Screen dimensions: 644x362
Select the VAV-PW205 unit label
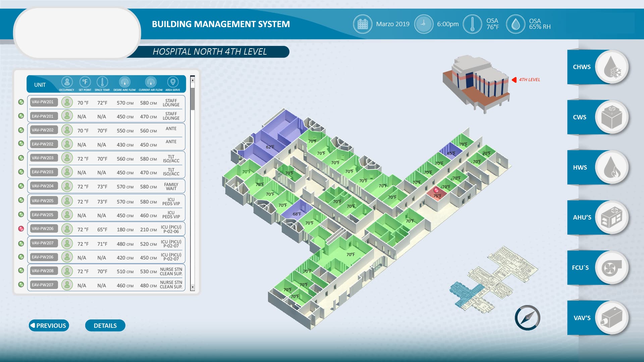(x=43, y=201)
